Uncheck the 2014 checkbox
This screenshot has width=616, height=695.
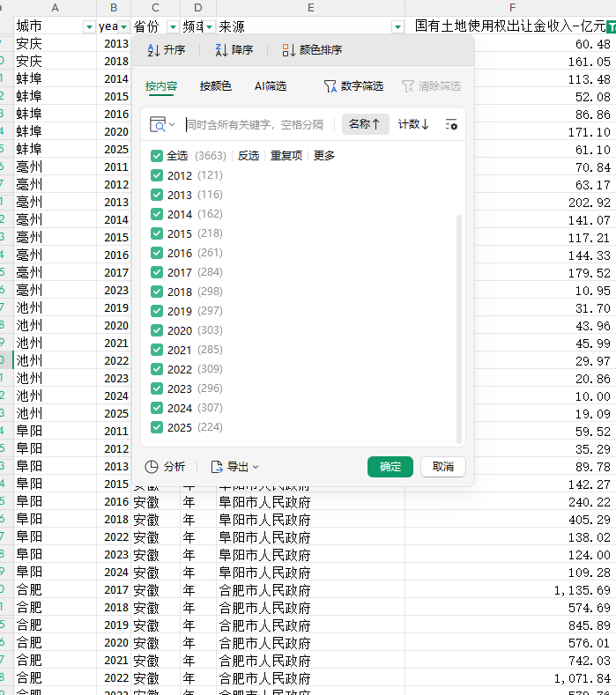157,214
